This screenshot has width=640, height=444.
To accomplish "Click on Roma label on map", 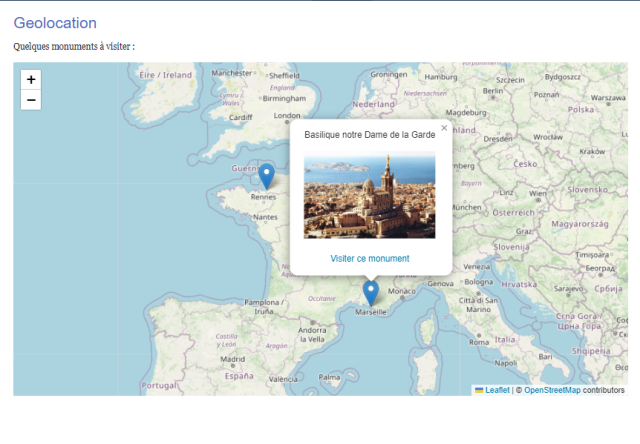I will pos(479,342).
